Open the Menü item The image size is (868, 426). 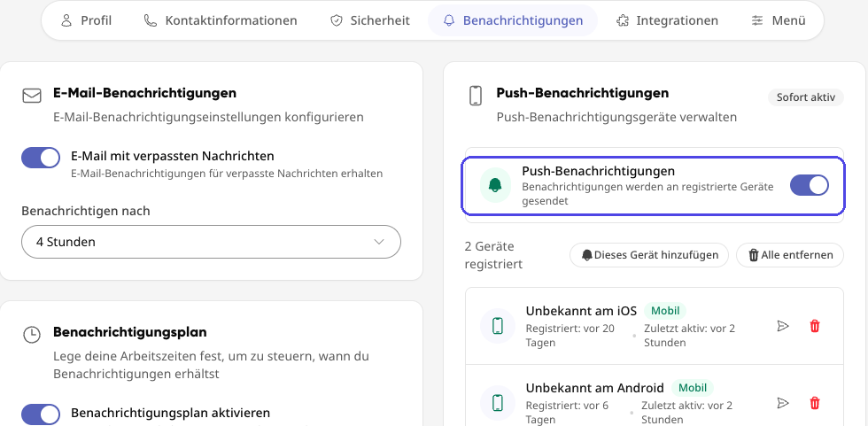pyautogui.click(x=779, y=20)
